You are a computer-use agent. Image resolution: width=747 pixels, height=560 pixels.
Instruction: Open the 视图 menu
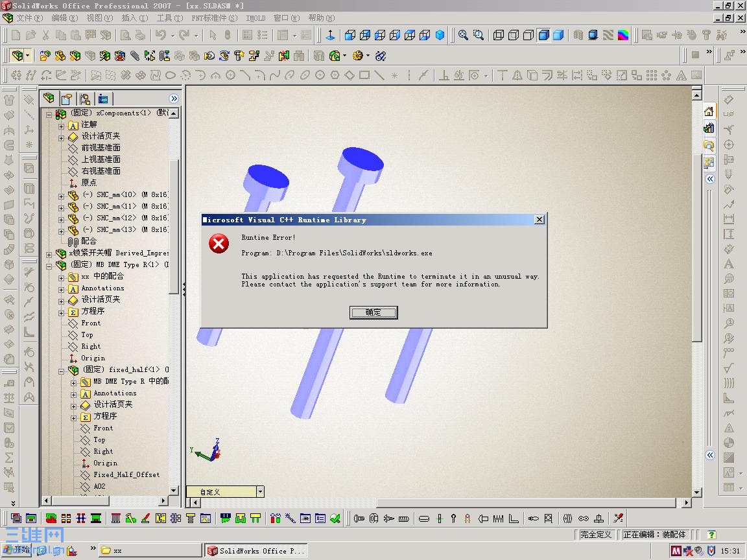click(x=100, y=18)
